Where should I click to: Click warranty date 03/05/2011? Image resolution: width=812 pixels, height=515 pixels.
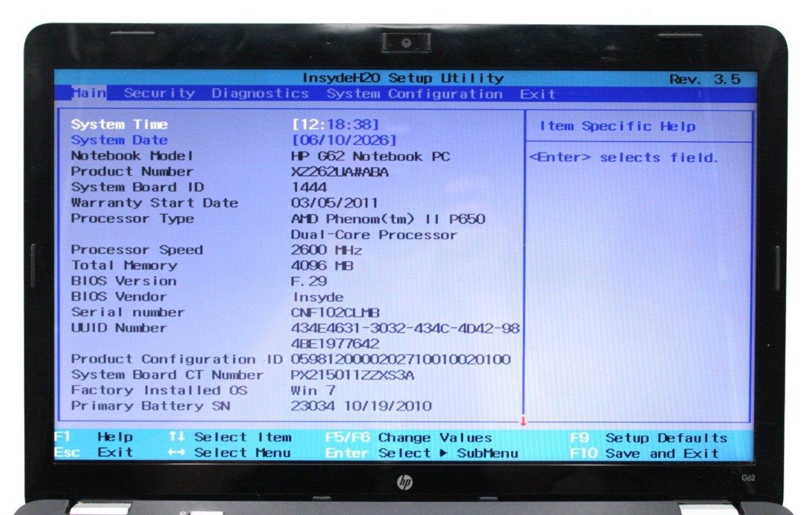(x=334, y=203)
